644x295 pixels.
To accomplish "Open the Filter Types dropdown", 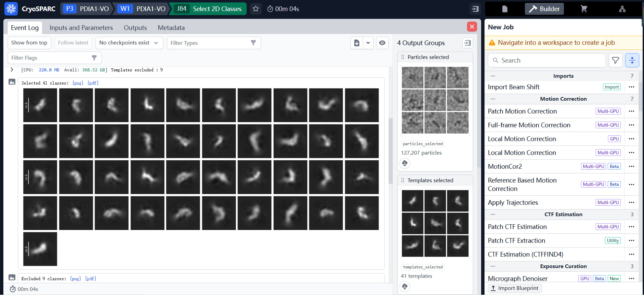I will tap(213, 43).
